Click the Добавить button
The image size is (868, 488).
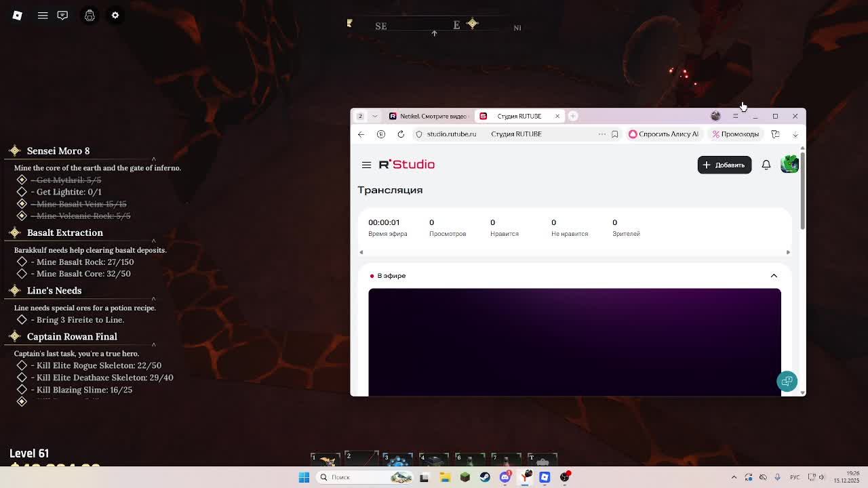point(724,165)
